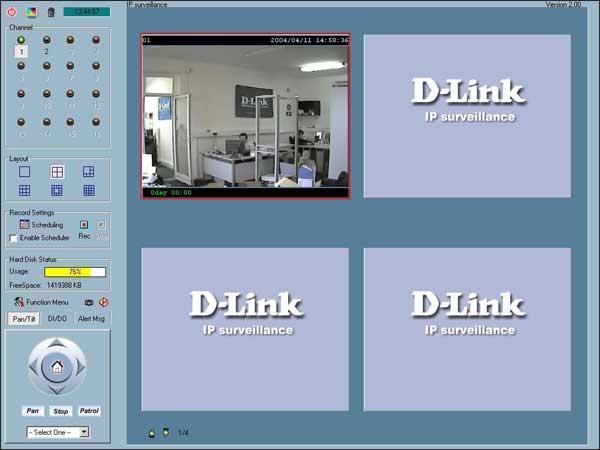Select the six-view layout icon with one large pane
600x450 pixels.
pyautogui.click(x=88, y=171)
